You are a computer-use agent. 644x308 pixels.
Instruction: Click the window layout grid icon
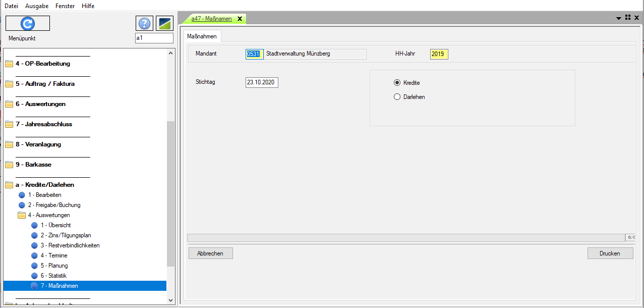pos(628,17)
